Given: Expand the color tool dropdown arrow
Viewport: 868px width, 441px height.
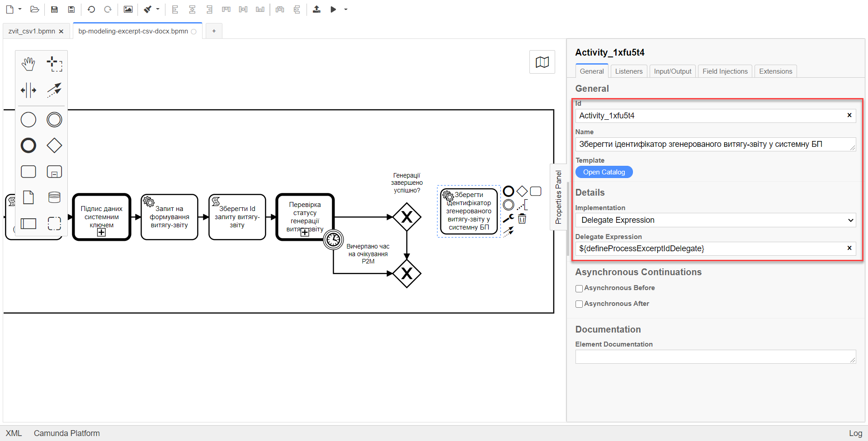Looking at the screenshot, I should coord(158,9).
